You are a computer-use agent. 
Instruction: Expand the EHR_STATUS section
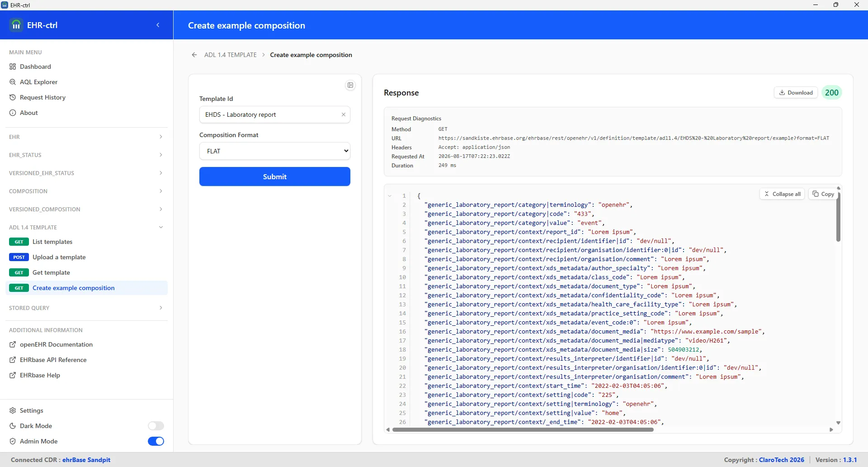point(86,155)
